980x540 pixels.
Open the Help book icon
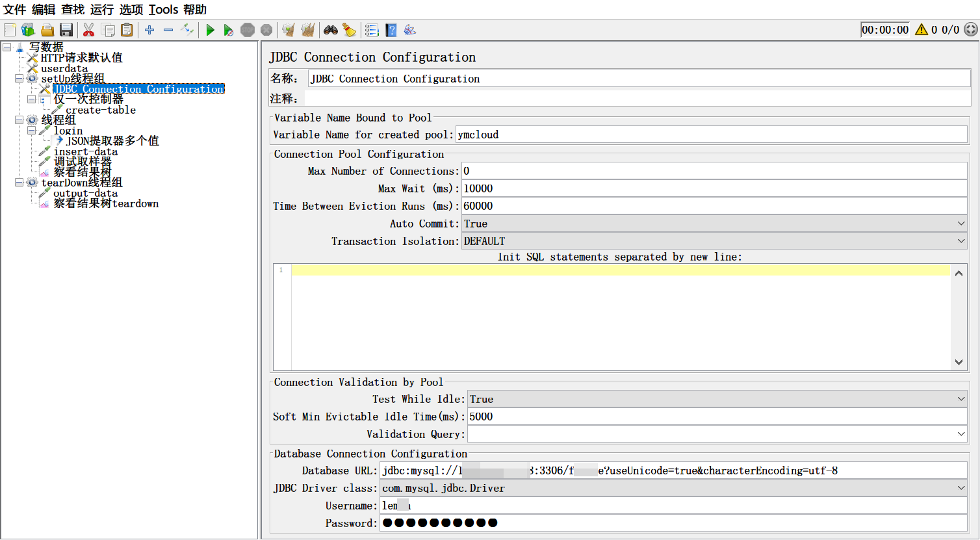click(391, 30)
